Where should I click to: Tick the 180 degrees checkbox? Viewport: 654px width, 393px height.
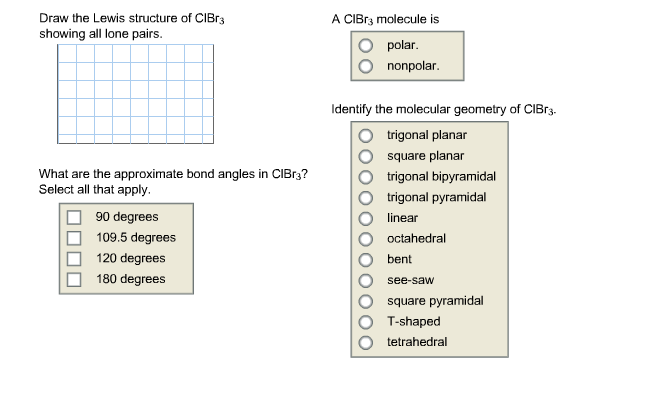click(74, 280)
